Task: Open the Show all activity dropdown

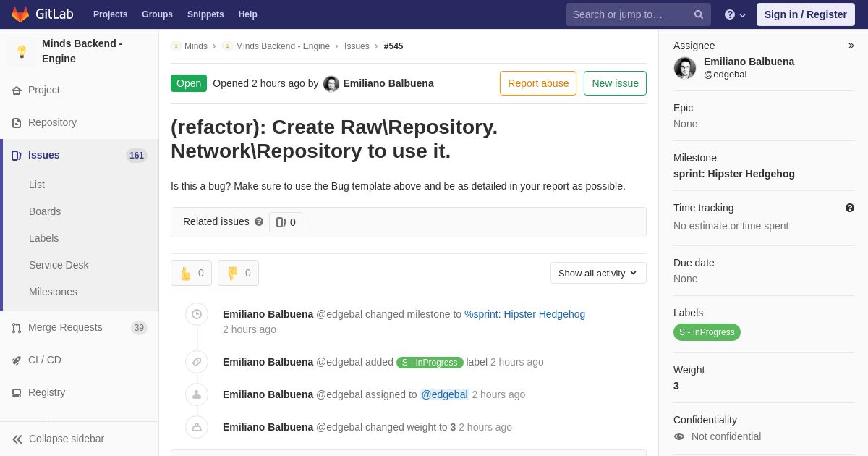Action: click(598, 273)
